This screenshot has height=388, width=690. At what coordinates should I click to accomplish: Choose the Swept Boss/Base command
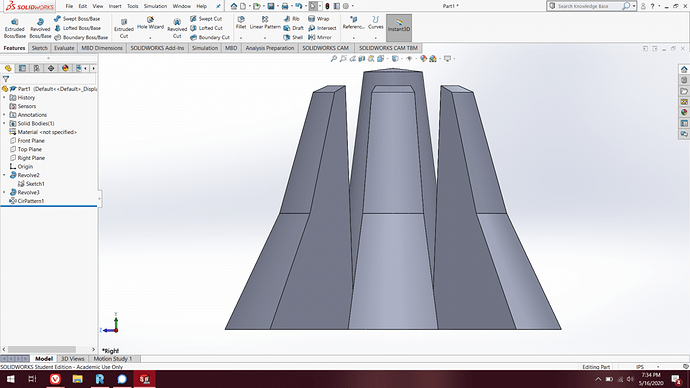[77, 19]
